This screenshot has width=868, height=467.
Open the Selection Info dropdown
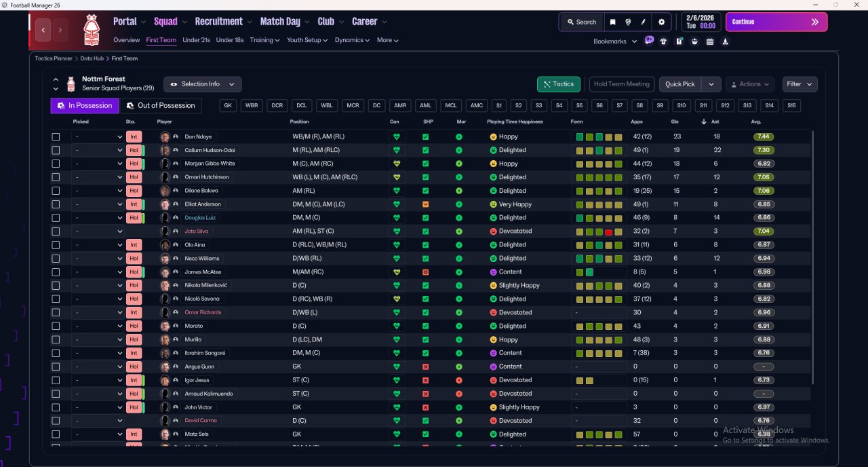pyautogui.click(x=202, y=84)
